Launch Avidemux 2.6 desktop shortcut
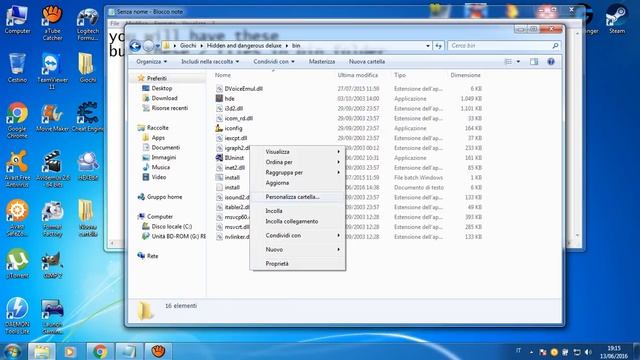640x360 pixels. click(x=52, y=169)
